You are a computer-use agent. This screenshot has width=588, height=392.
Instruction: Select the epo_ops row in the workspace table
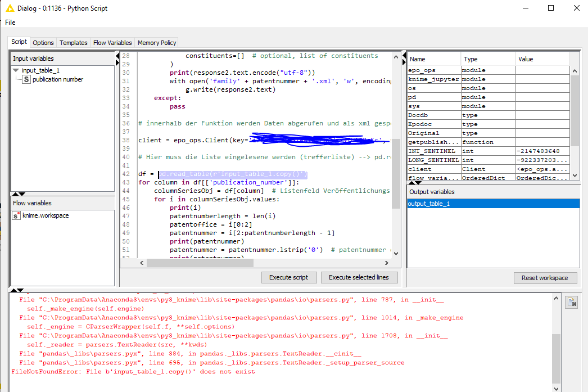tap(489, 70)
